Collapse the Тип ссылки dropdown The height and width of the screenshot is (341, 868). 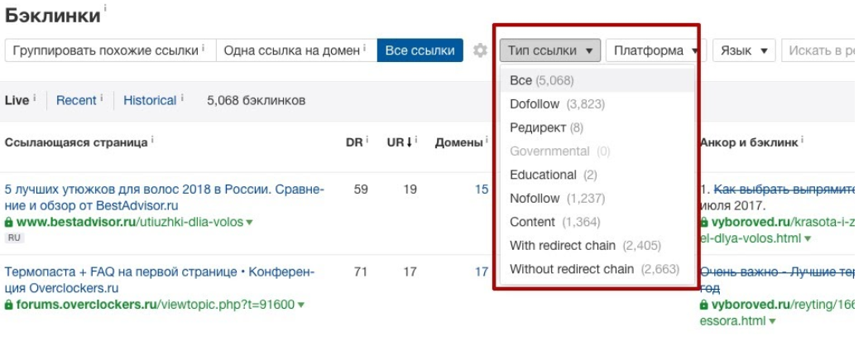pos(550,50)
